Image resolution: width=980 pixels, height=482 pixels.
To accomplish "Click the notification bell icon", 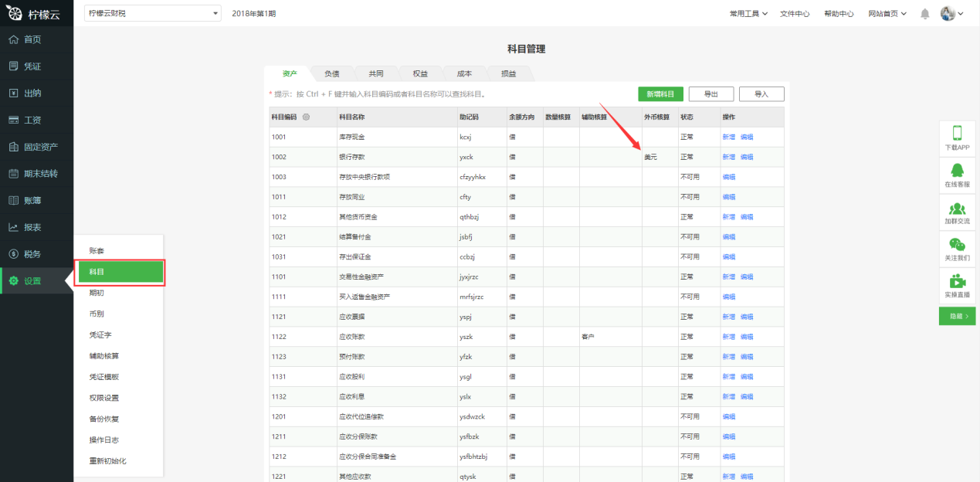I will (924, 14).
